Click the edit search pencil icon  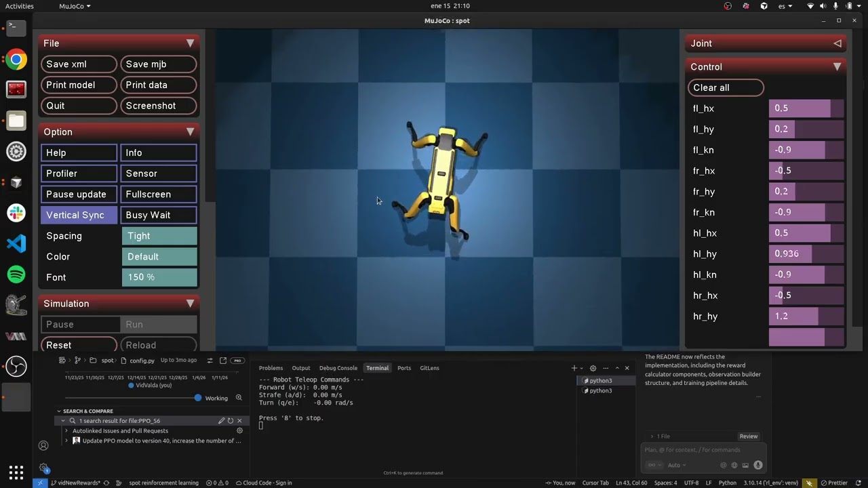pos(221,421)
